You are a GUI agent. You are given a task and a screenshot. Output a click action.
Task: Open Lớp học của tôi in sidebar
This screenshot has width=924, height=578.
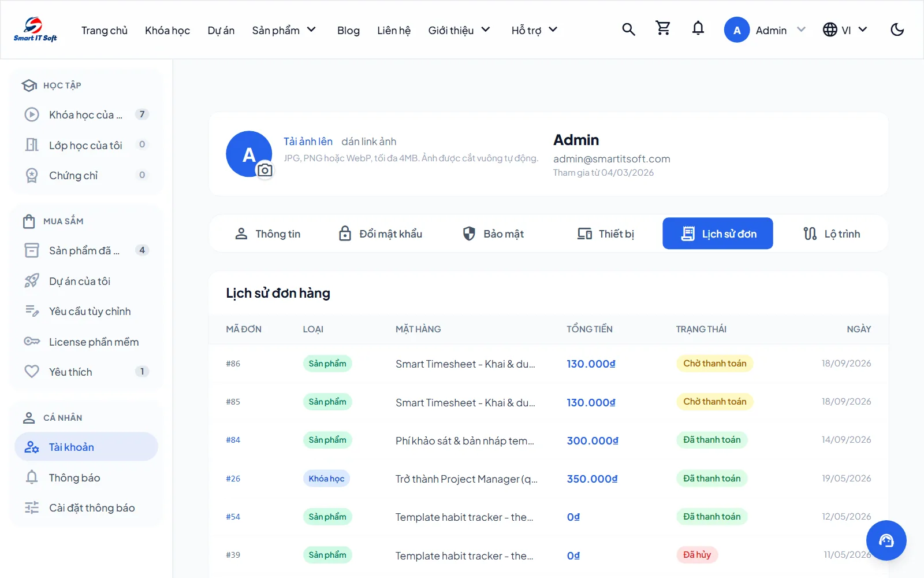(x=87, y=145)
